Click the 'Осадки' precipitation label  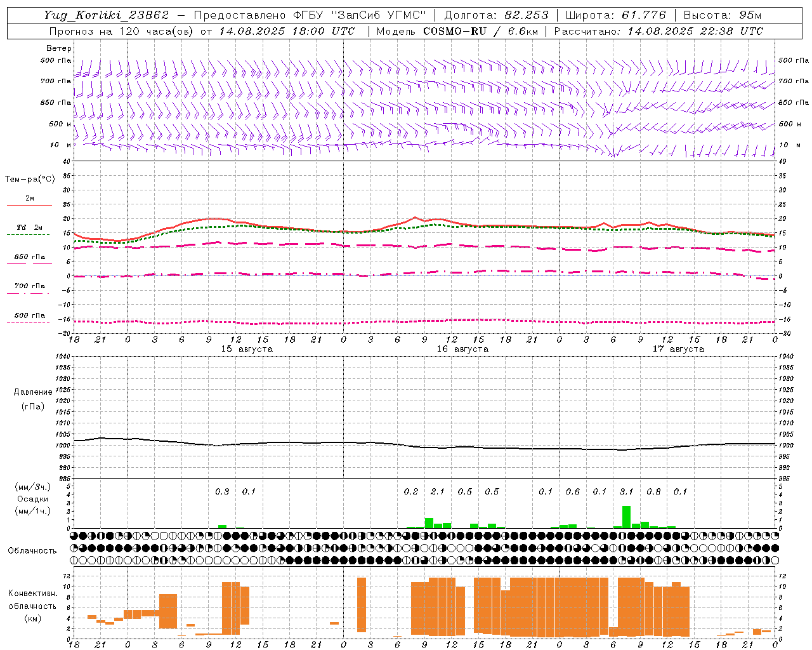33,499
